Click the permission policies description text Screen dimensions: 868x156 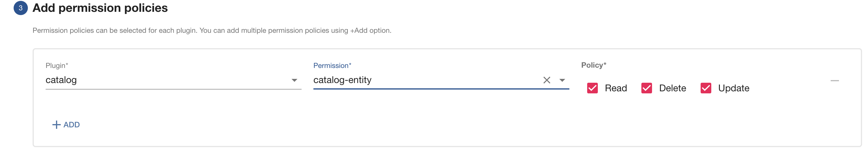click(x=212, y=31)
